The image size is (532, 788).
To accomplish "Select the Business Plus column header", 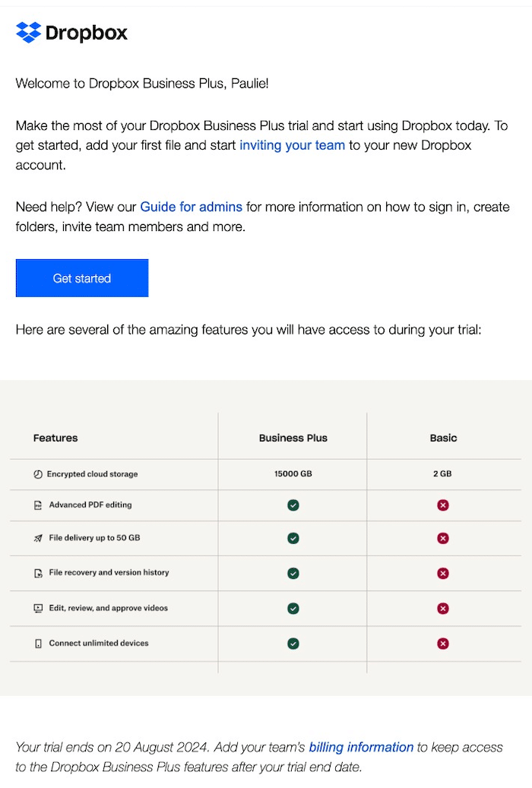I will [x=293, y=438].
